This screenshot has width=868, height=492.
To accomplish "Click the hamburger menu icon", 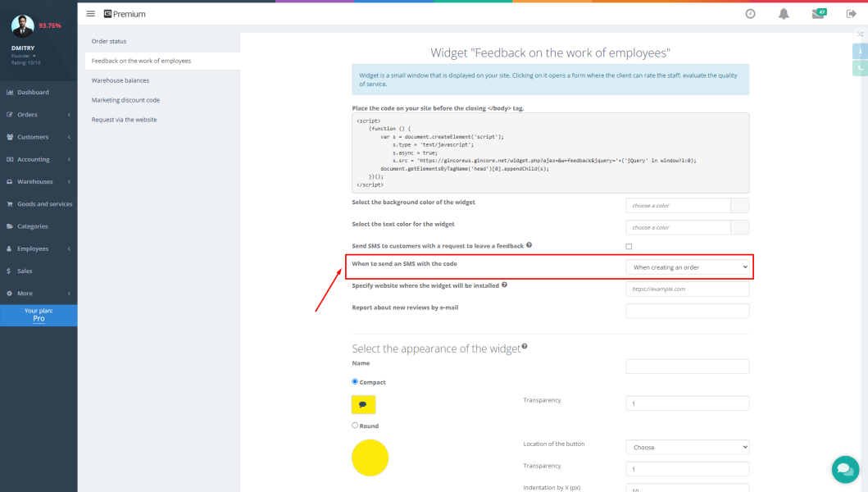I will (91, 14).
